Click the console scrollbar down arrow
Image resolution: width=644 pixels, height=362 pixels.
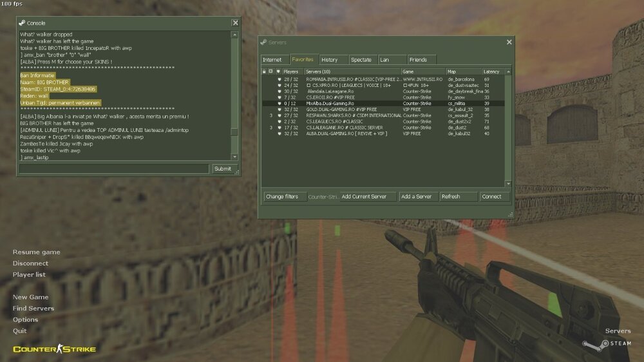[234, 157]
